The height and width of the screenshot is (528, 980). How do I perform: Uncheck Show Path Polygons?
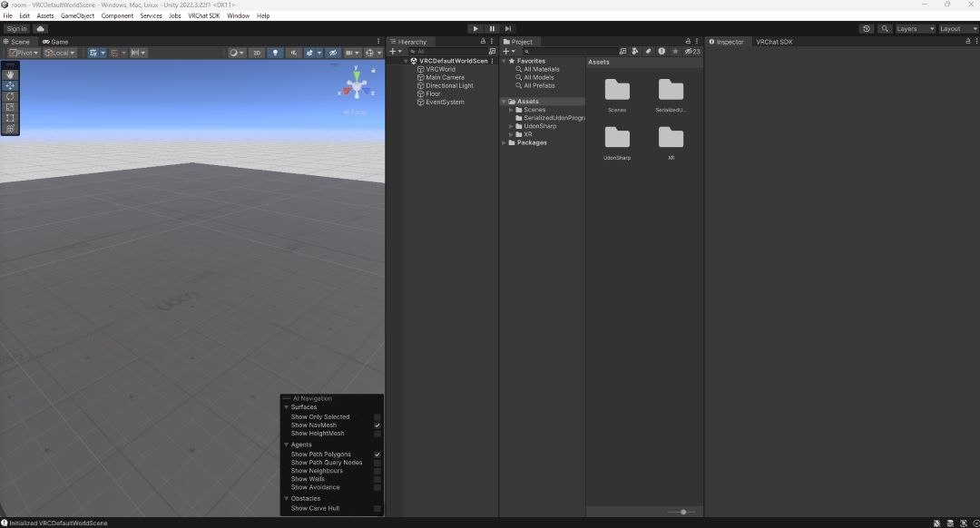point(377,455)
